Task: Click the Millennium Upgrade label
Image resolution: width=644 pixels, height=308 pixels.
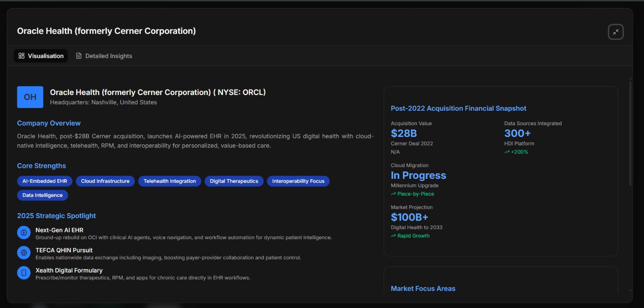Action: tap(415, 186)
